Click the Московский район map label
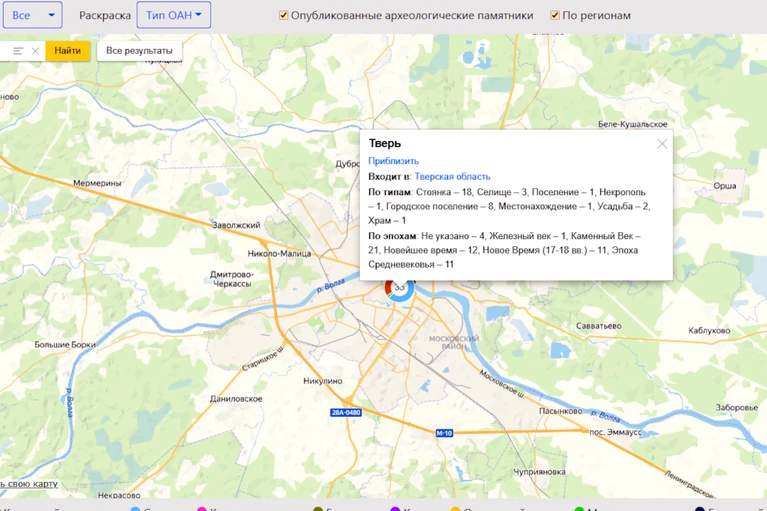767x511 pixels. (454, 342)
